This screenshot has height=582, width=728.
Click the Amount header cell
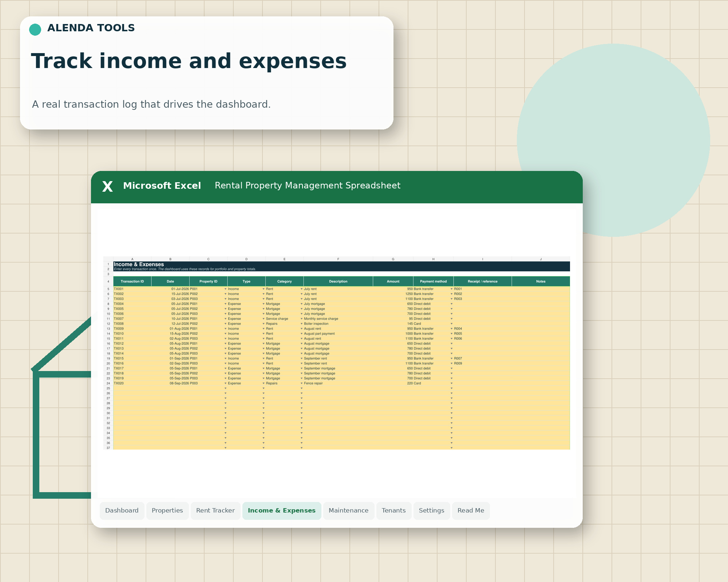(393, 282)
